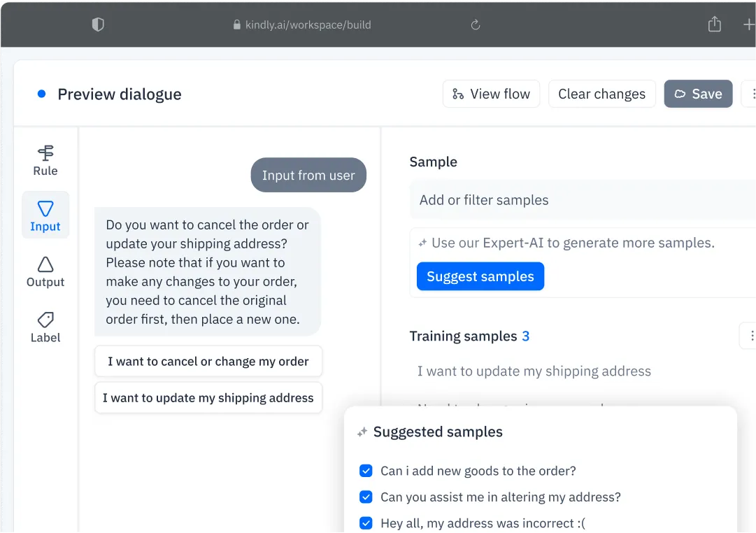Screen dimensions: 756x533
Task: Select the Output element in the sidebar
Action: (x=45, y=271)
